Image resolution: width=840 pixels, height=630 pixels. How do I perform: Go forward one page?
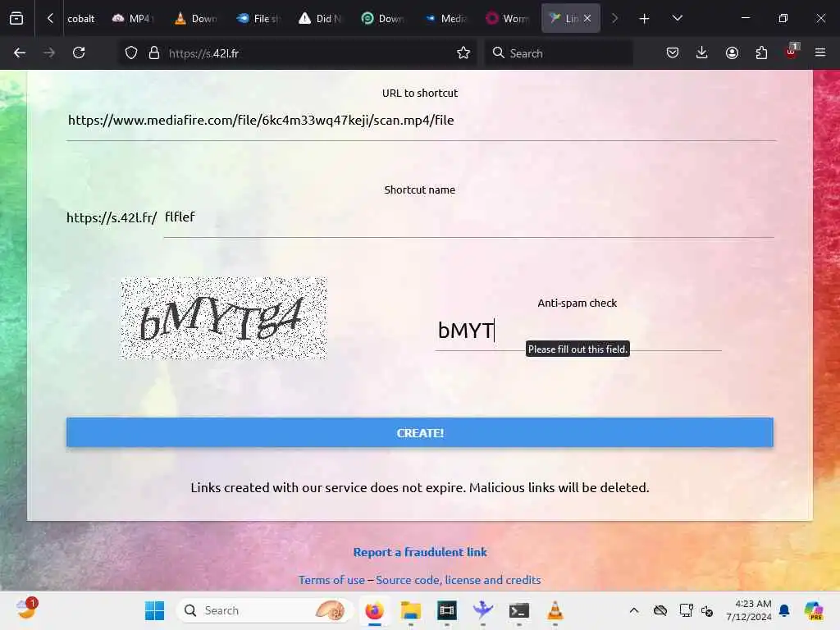(x=48, y=52)
